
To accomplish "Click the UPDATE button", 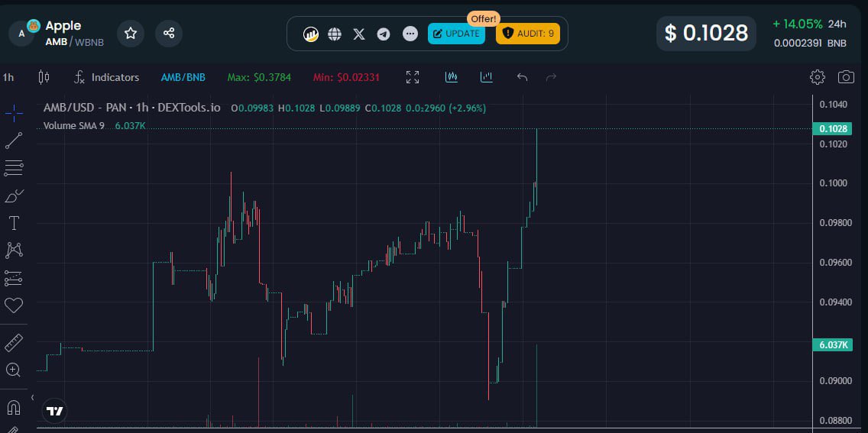I will (457, 34).
